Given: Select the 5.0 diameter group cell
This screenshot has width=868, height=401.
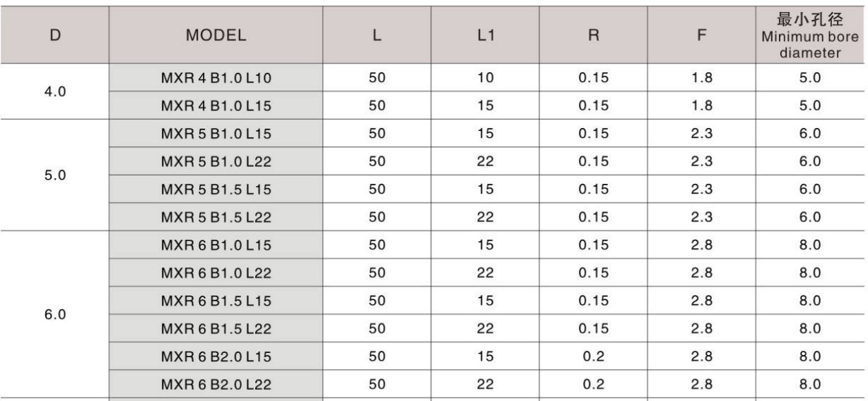Looking at the screenshot, I should (55, 175).
